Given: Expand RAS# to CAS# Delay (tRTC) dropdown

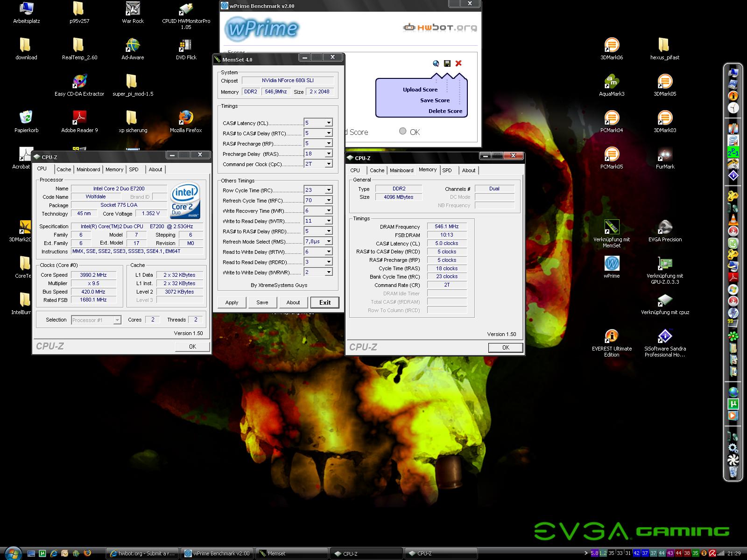Looking at the screenshot, I should pos(329,133).
